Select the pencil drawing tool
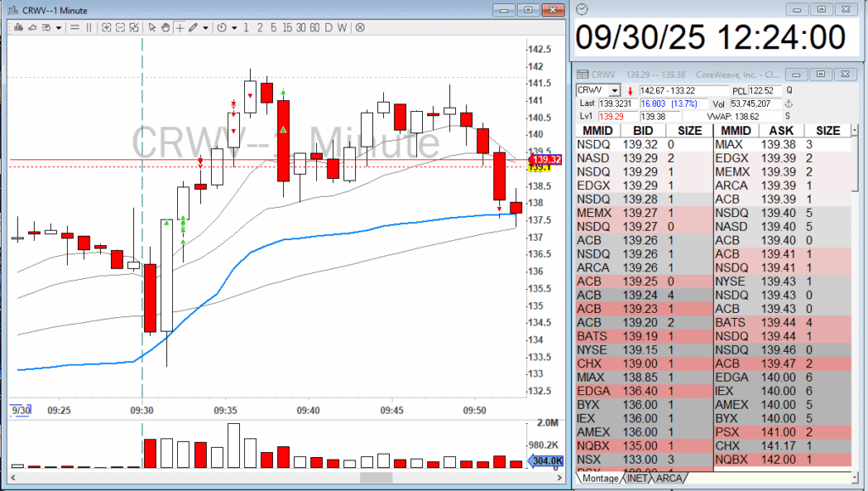The width and height of the screenshot is (868, 491). coord(193,27)
